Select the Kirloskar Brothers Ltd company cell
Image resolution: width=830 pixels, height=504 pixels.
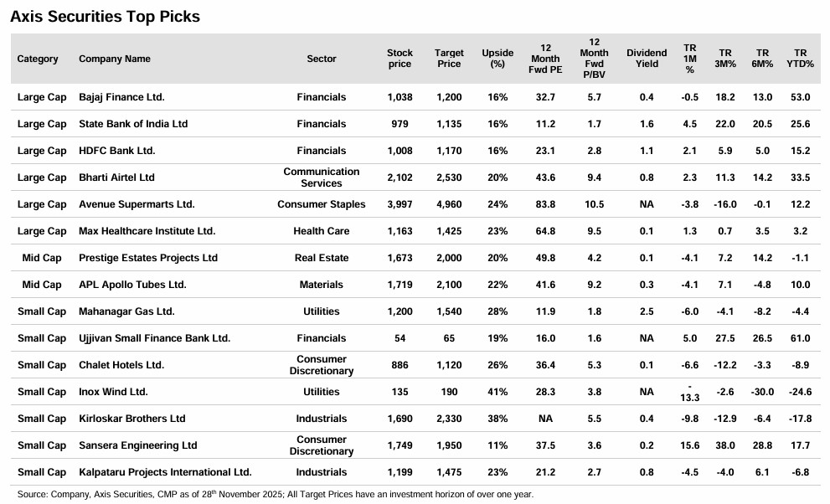pyautogui.click(x=132, y=419)
